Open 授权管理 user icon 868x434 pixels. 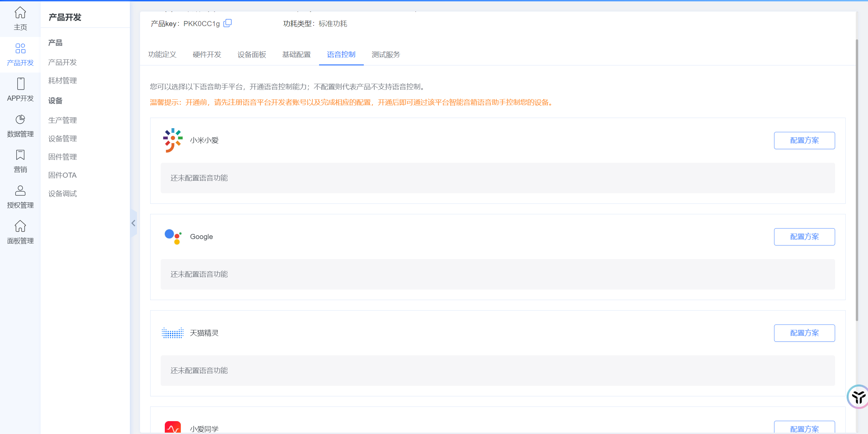coord(20,191)
